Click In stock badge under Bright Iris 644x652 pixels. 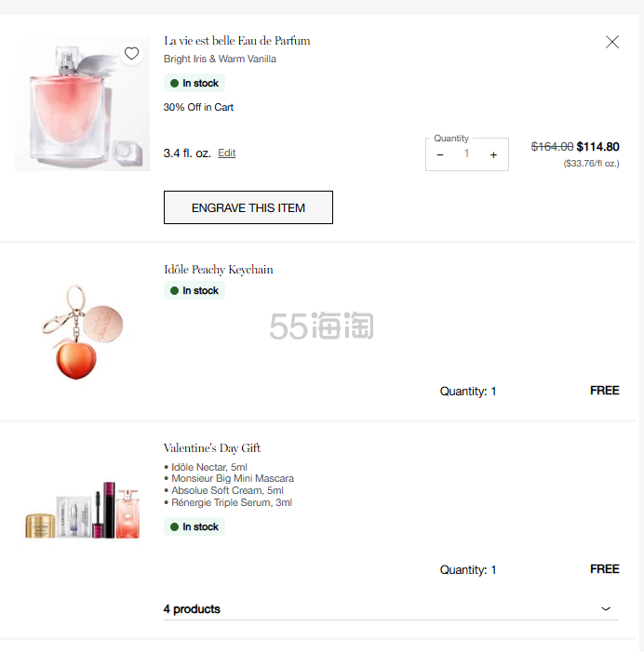tap(195, 84)
